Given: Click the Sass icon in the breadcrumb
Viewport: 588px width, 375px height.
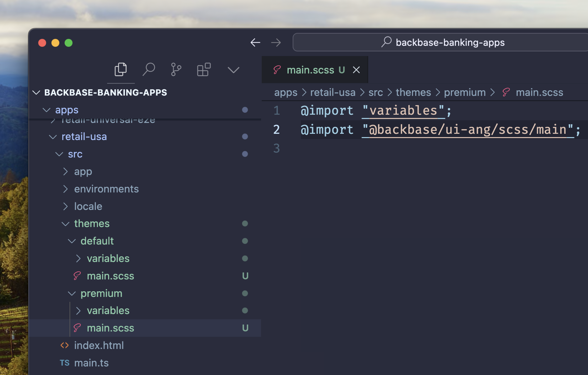Looking at the screenshot, I should click(x=506, y=93).
